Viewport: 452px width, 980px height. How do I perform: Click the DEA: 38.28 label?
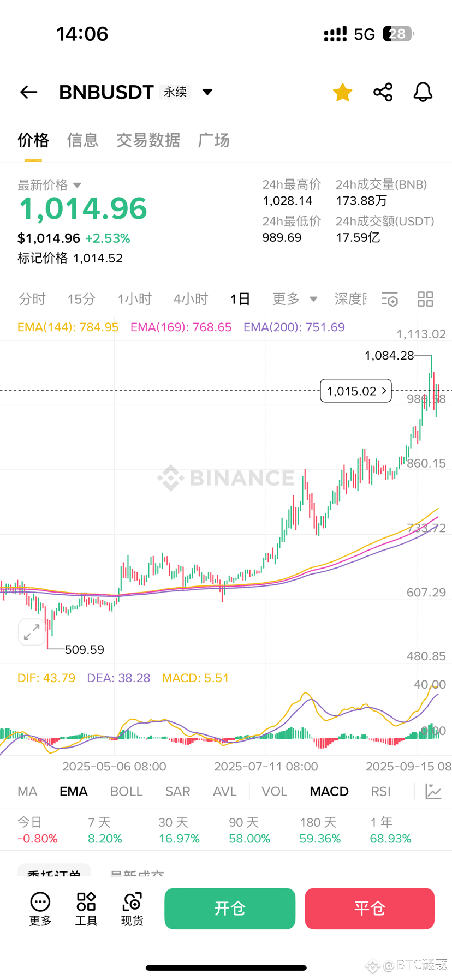point(118,678)
